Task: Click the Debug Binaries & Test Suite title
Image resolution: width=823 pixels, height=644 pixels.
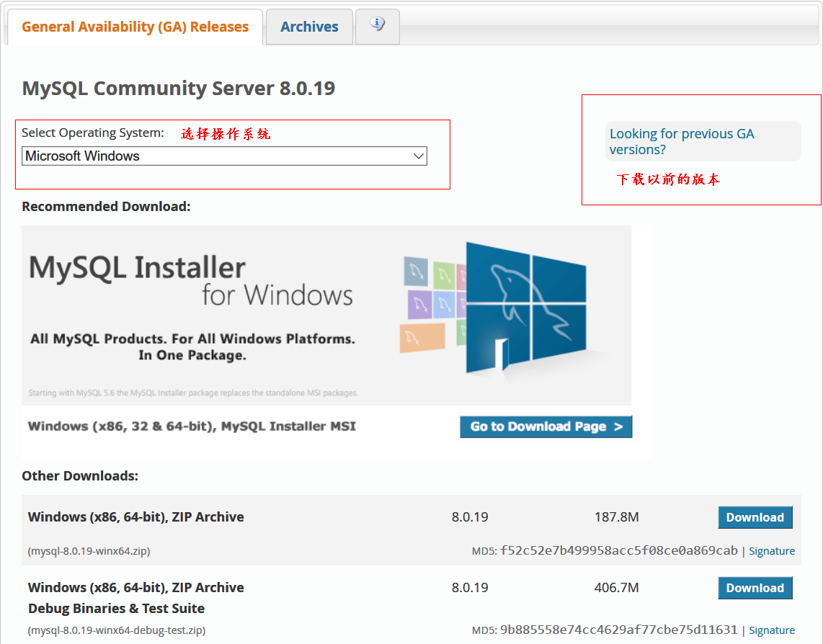Action: point(116,608)
